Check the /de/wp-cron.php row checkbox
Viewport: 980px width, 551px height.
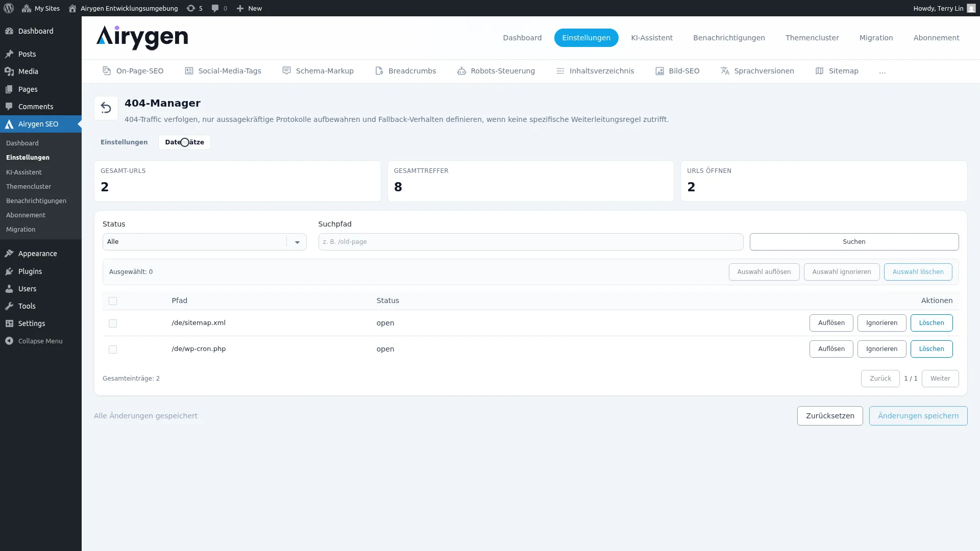click(x=113, y=349)
